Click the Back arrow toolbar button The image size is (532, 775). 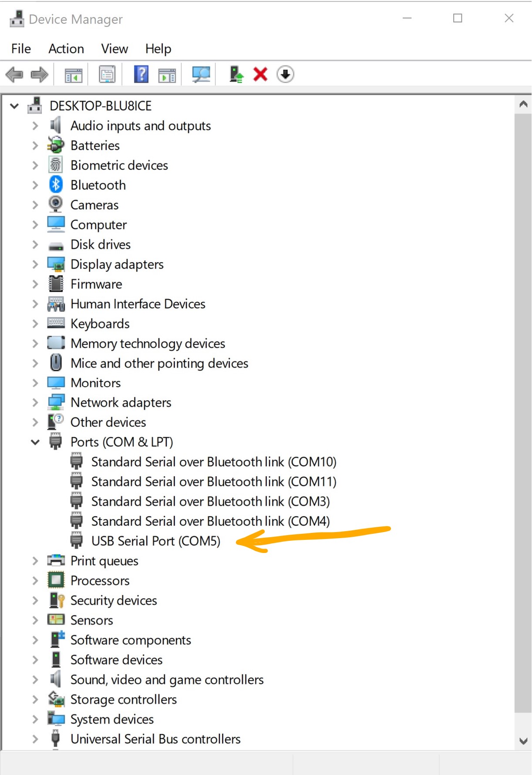[x=14, y=74]
